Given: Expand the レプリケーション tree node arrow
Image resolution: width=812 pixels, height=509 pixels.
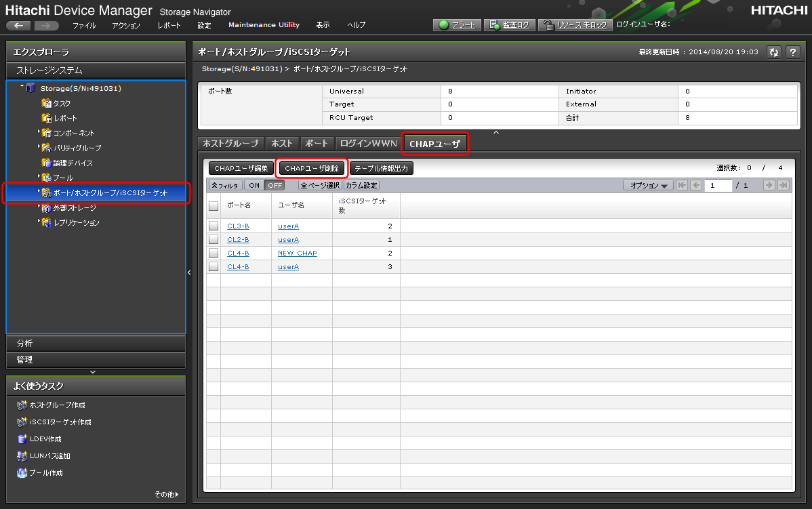Looking at the screenshot, I should [x=39, y=222].
